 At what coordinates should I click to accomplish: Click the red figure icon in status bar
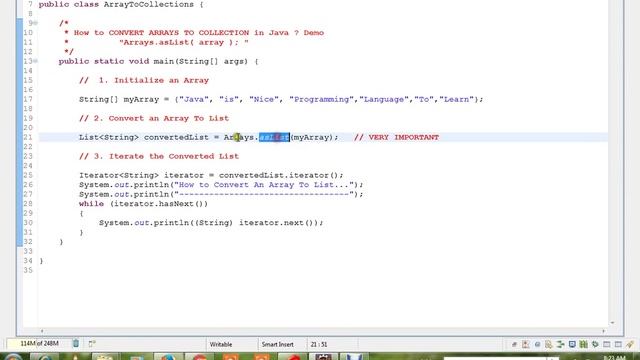pos(526,344)
